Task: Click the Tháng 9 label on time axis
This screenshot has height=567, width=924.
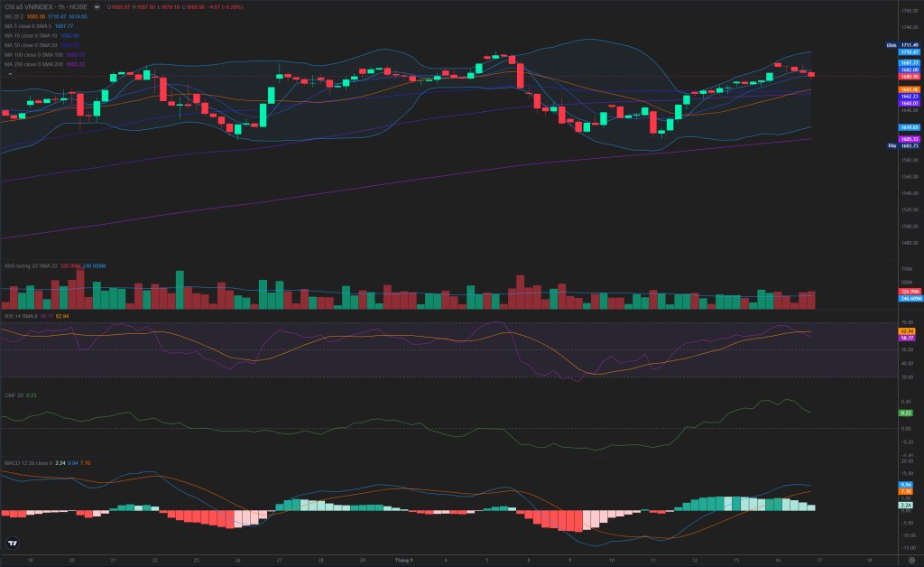Action: click(x=403, y=560)
